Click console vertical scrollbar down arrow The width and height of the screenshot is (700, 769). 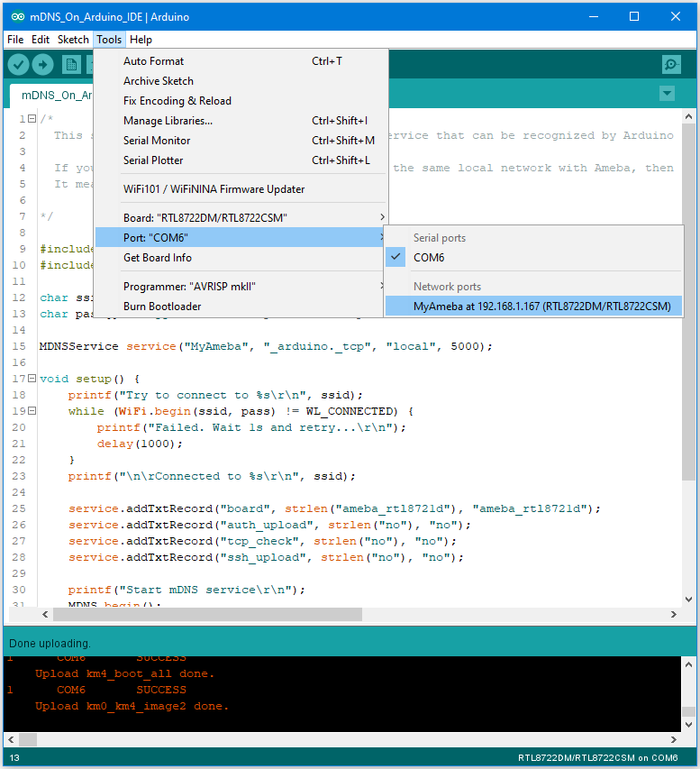(688, 724)
